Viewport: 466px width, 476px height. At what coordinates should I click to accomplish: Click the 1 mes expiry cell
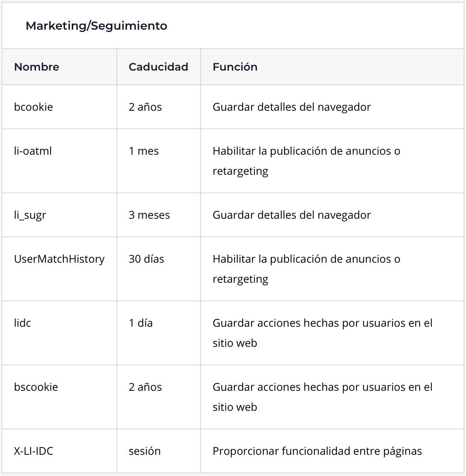144,151
